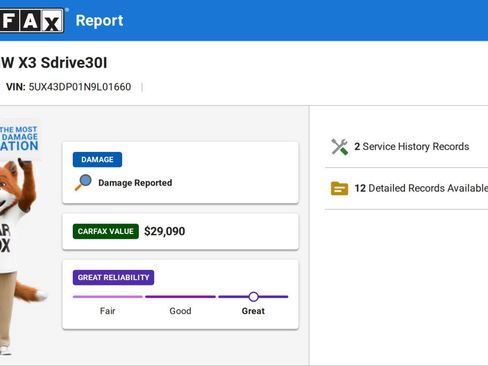Screen dimensions: 488x366
Task: Select the blue DAMAGE badge
Action: point(97,160)
